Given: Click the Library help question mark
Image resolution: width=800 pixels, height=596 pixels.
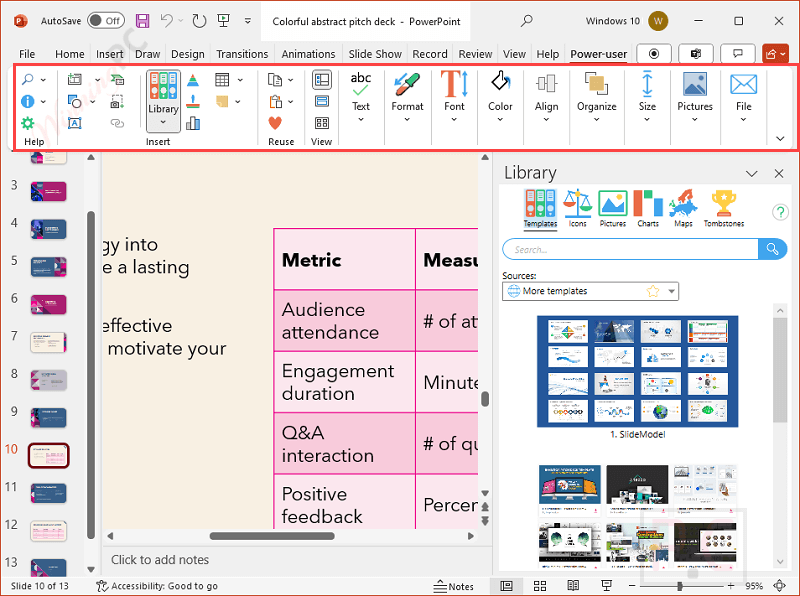Looking at the screenshot, I should point(781,212).
